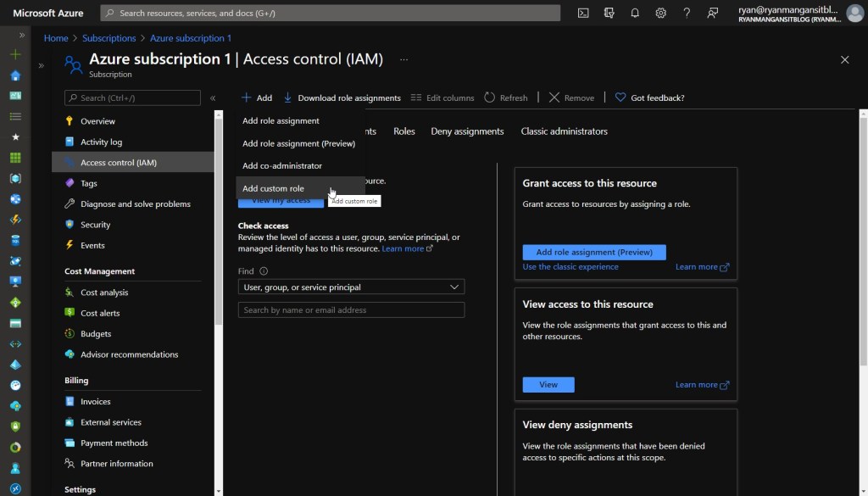The image size is (868, 496).
Task: Focus Search by name or email address field
Action: coord(351,310)
